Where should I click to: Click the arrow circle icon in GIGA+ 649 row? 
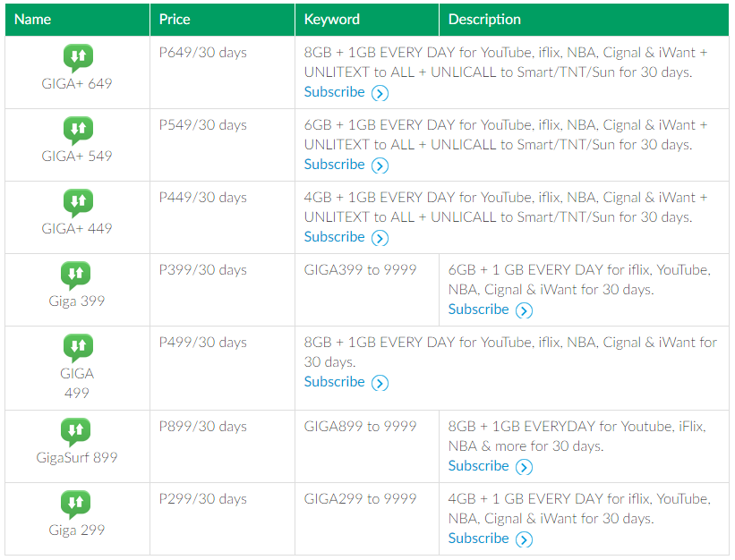[380, 93]
